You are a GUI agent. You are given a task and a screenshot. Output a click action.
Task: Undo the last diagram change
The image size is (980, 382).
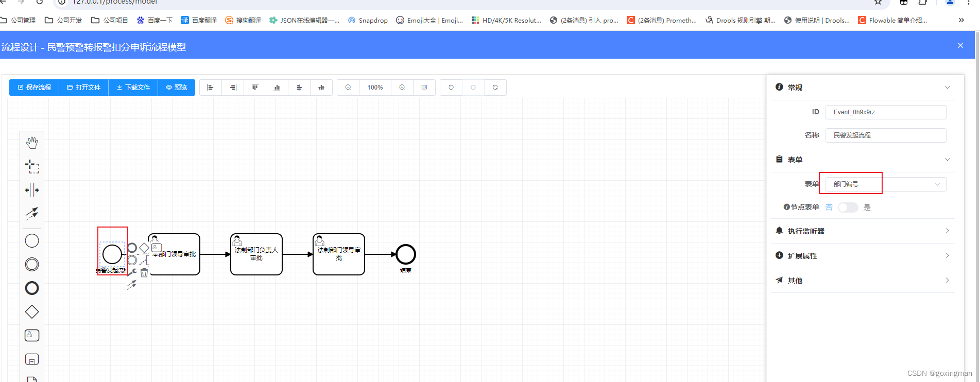tap(451, 88)
